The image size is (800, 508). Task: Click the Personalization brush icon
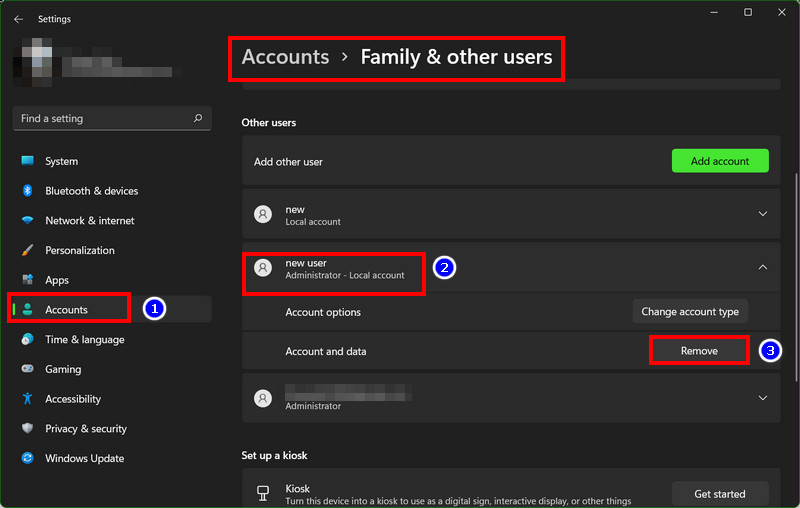point(28,250)
